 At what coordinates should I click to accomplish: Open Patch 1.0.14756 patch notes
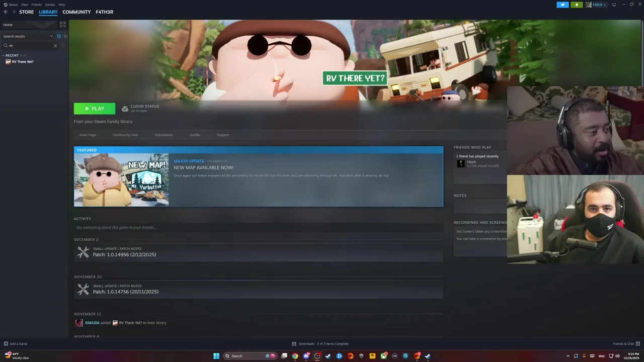[126, 292]
